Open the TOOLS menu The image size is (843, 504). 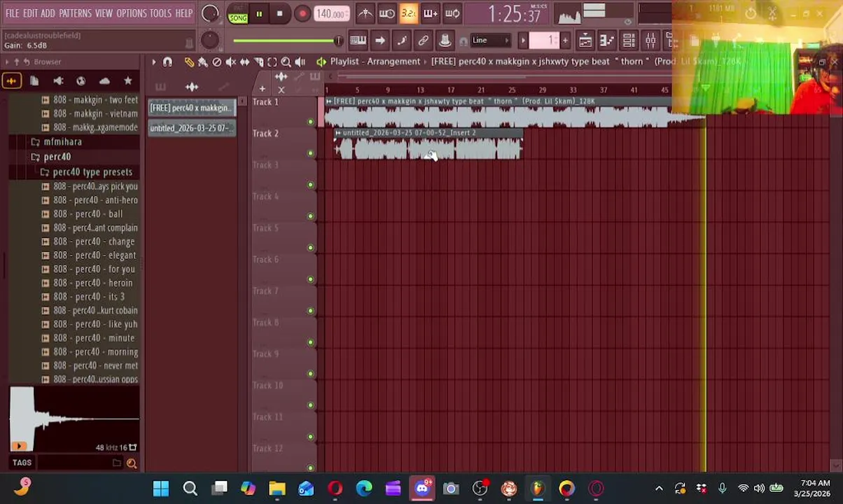tap(160, 13)
